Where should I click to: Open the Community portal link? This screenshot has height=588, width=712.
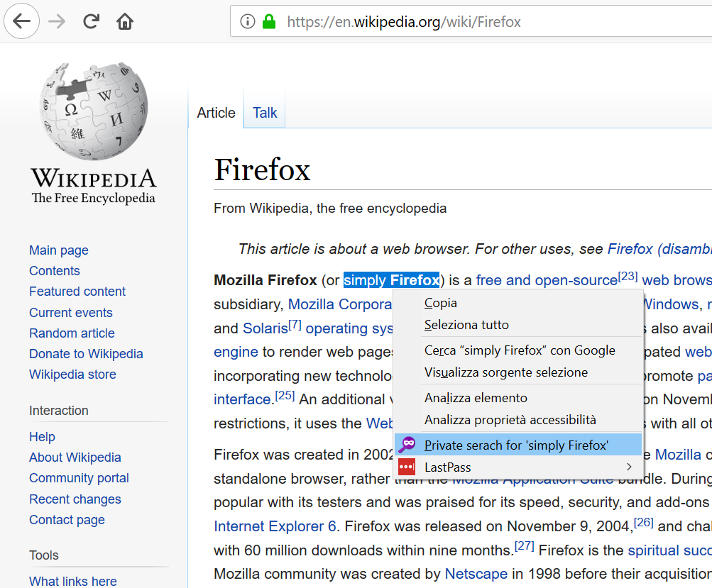[79, 478]
